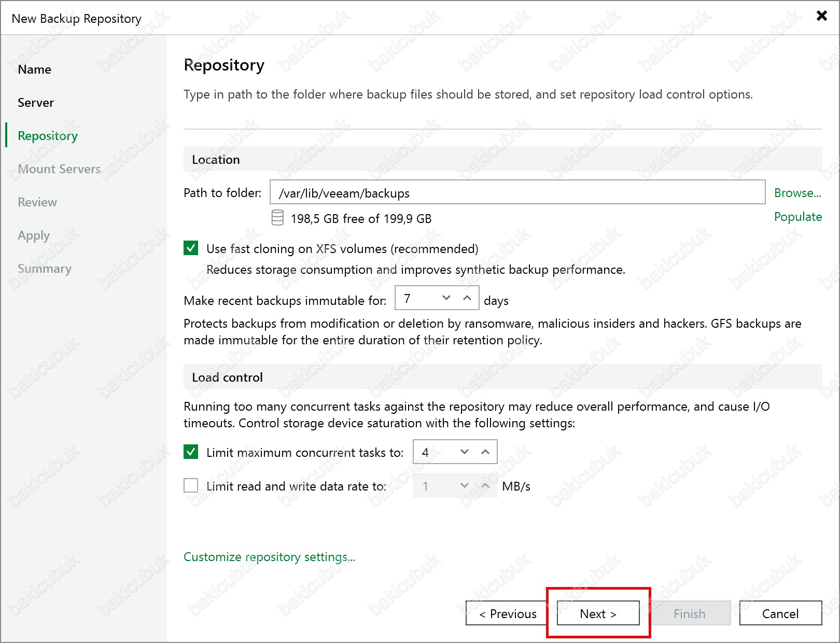Screen dimensions: 840x643
Task: Increase concurrent tasks limit with up arrow
Action: 485,452
